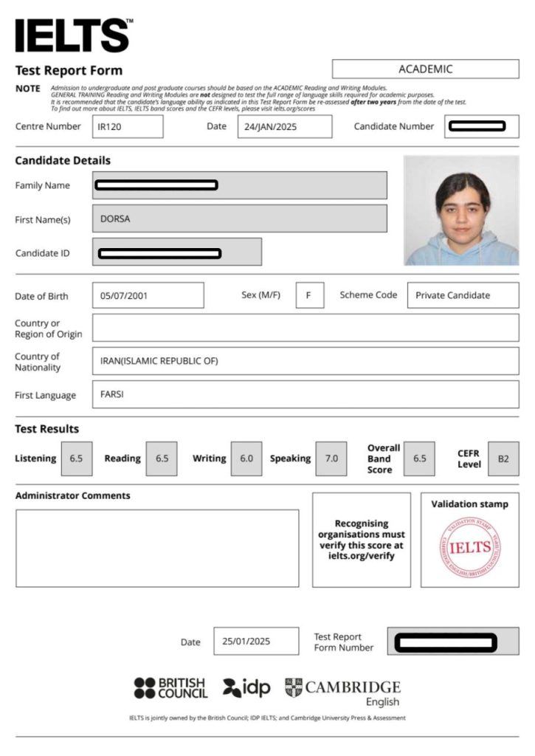Click the First Language label
The image size is (535, 756).
point(45,396)
